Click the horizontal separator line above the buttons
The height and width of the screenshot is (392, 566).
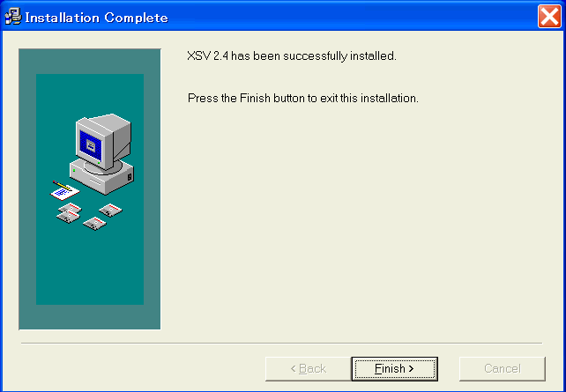pyautogui.click(x=281, y=344)
